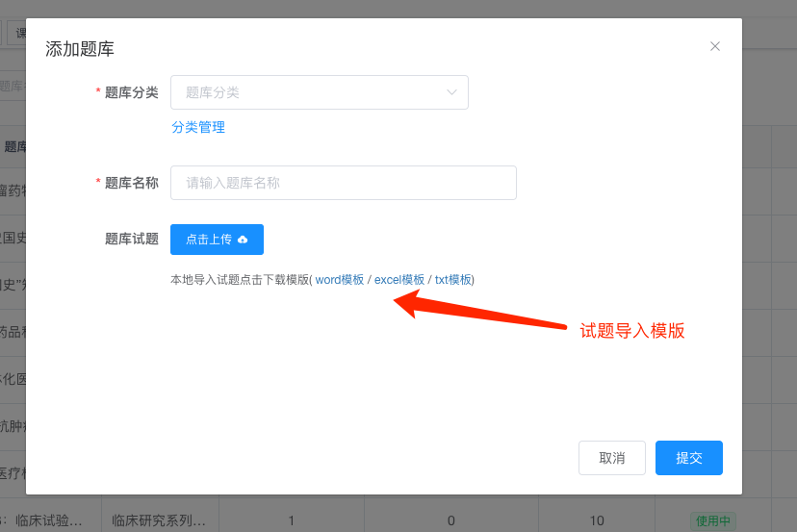Click the chevron arrow in 题库分类 select

(x=451, y=92)
